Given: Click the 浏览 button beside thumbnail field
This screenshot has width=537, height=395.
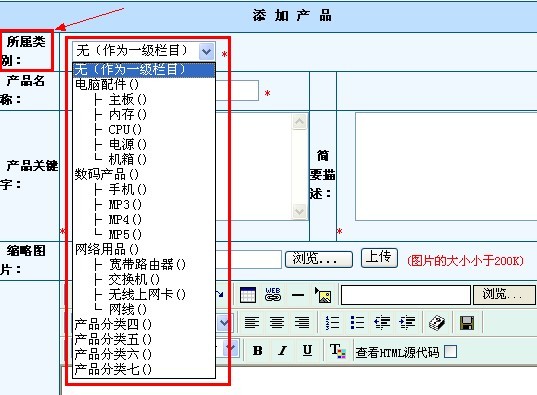Looking at the screenshot, I should point(319,259).
